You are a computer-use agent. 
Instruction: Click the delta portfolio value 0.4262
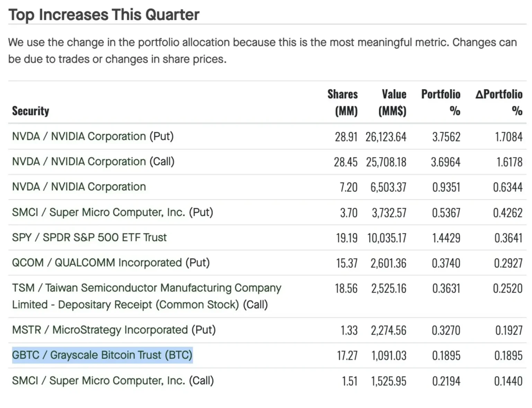point(508,213)
